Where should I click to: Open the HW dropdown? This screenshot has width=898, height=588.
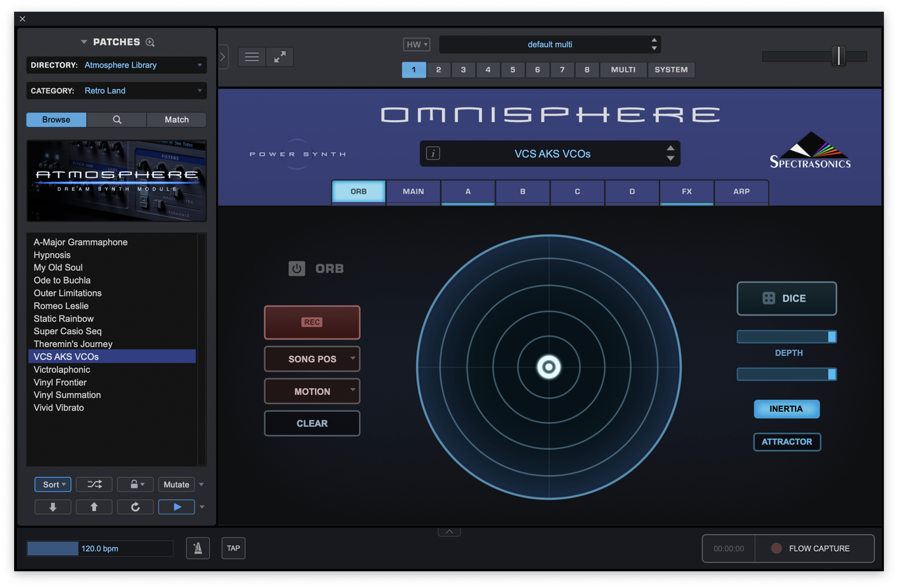pos(417,44)
